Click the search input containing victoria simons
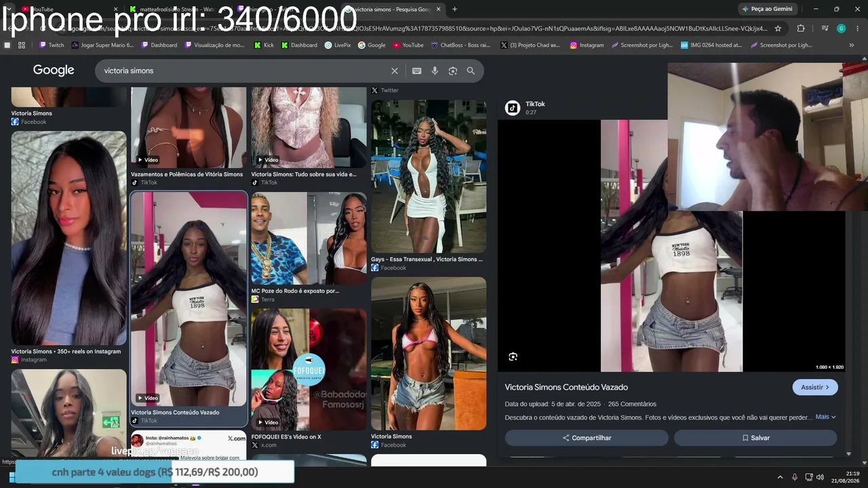This screenshot has height=488, width=868. tap(244, 70)
